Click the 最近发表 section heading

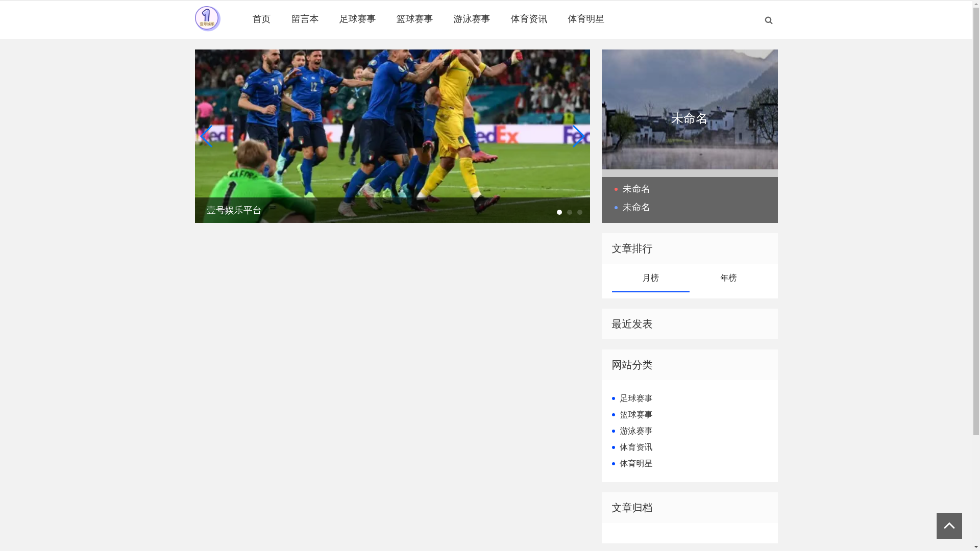[632, 324]
